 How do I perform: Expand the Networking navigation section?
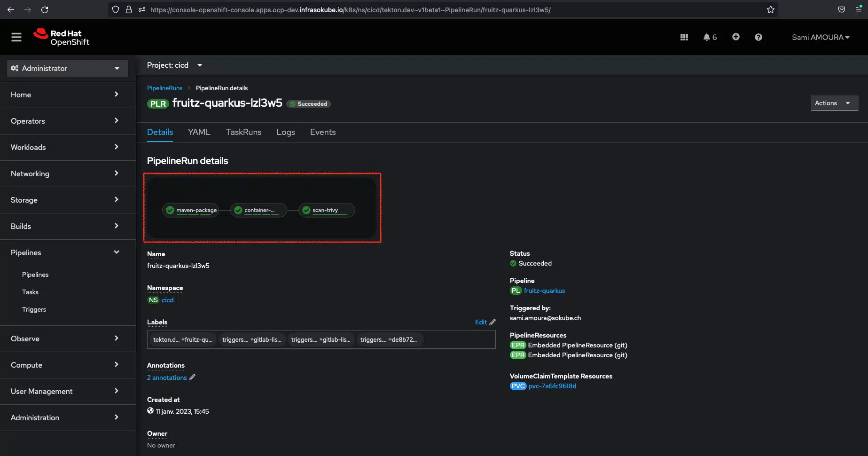click(x=68, y=173)
